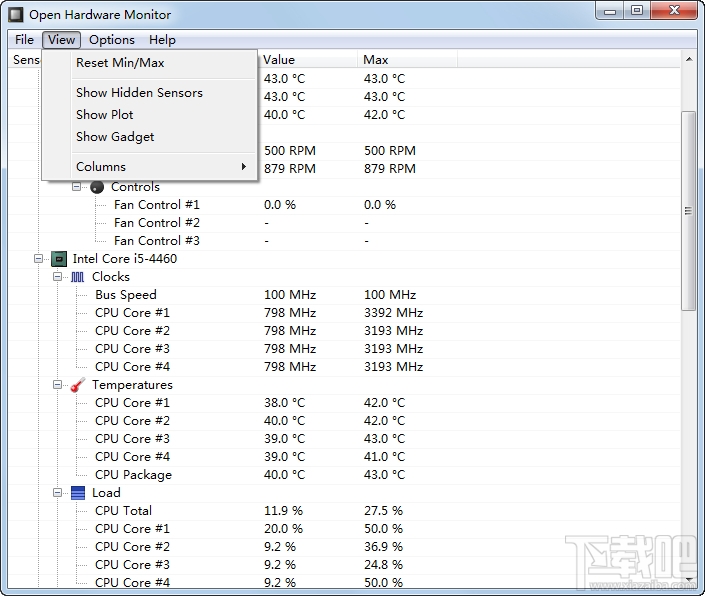705x596 pixels.
Task: Open the Help menu
Action: [162, 40]
